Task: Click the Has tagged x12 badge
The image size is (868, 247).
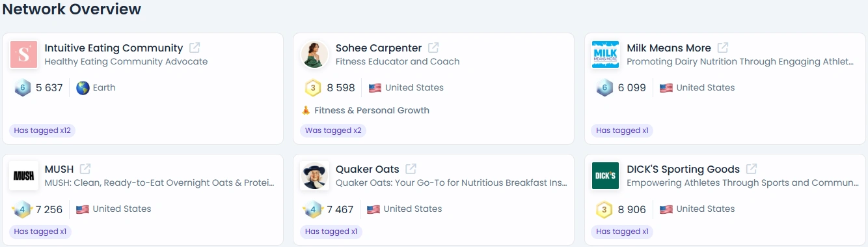Action: click(x=42, y=130)
